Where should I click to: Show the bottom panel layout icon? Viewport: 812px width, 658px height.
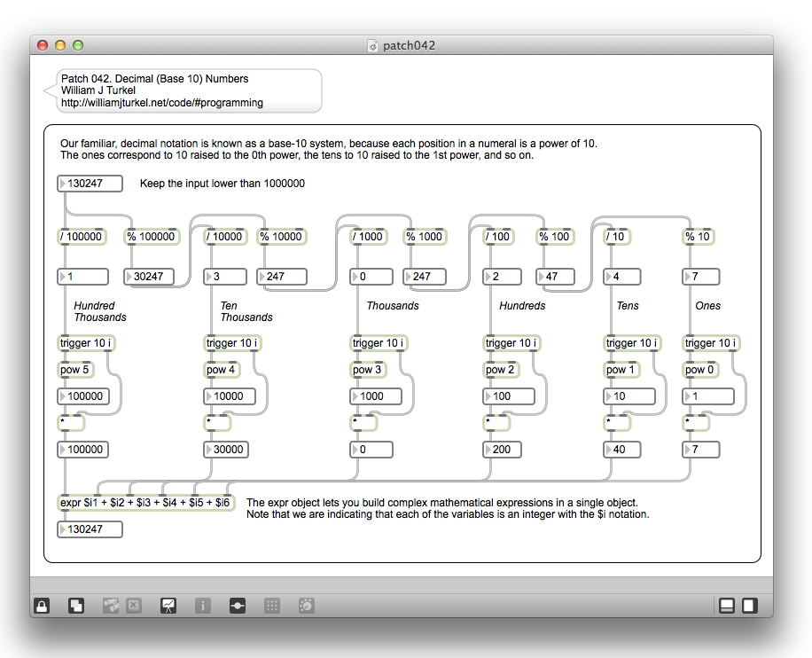click(x=727, y=606)
